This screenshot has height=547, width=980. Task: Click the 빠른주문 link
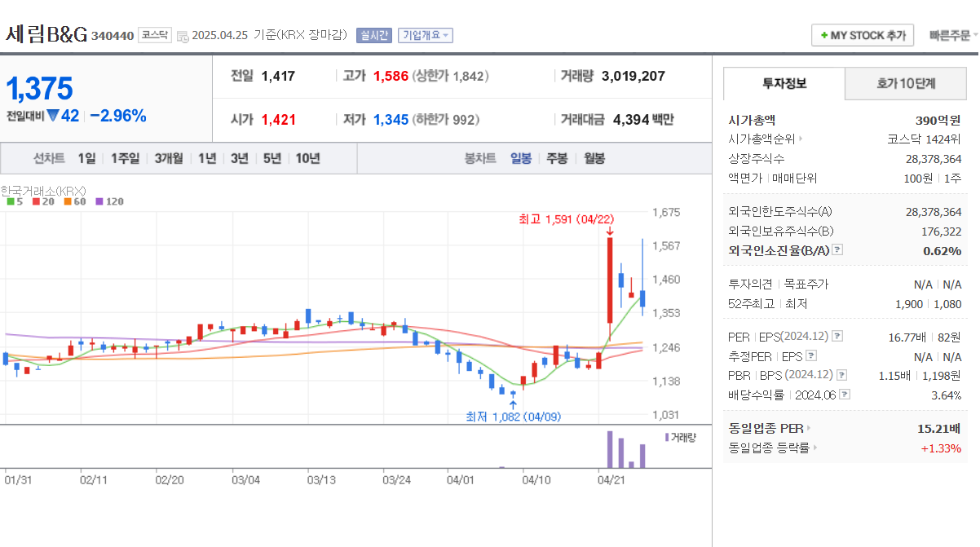[x=951, y=36]
